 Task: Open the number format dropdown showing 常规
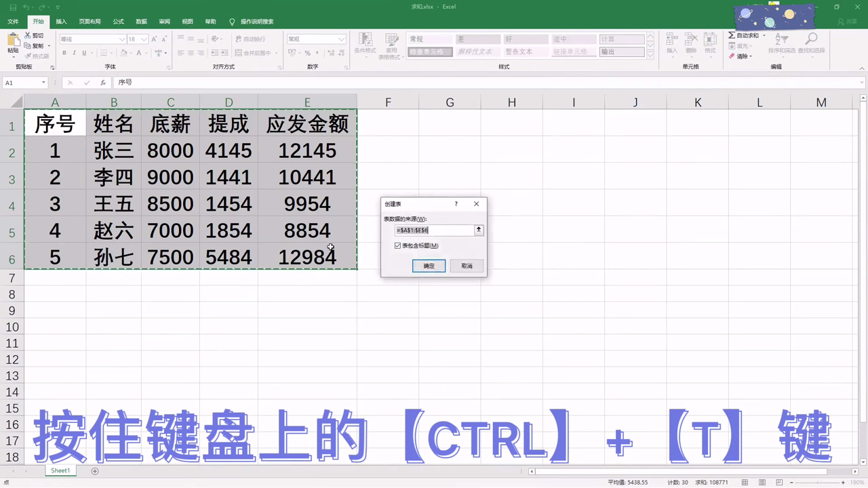[341, 39]
